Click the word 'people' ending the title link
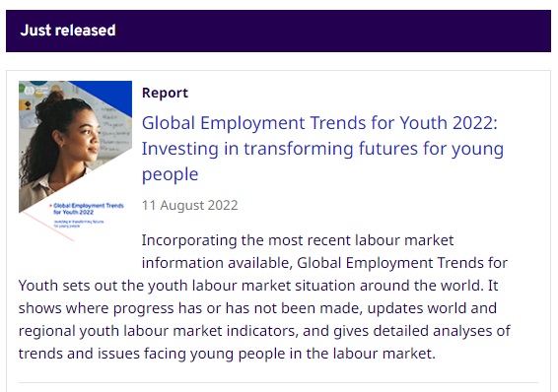The image size is (558, 392). (x=171, y=174)
